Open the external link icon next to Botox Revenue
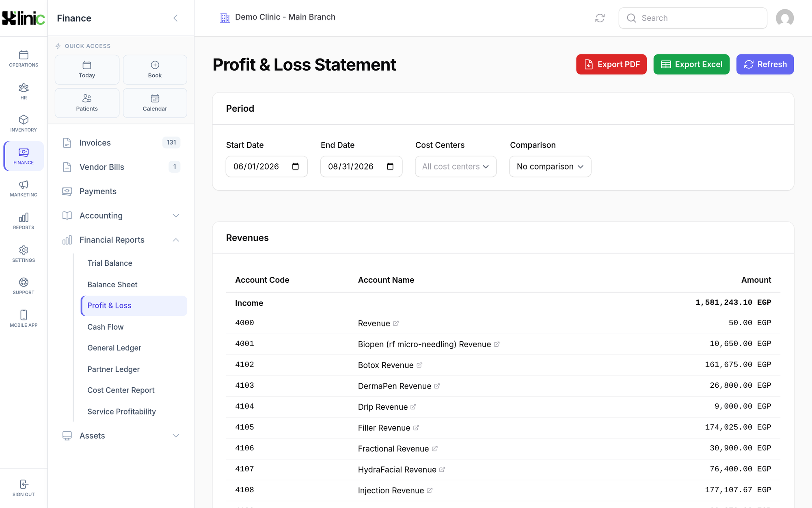 click(x=419, y=365)
